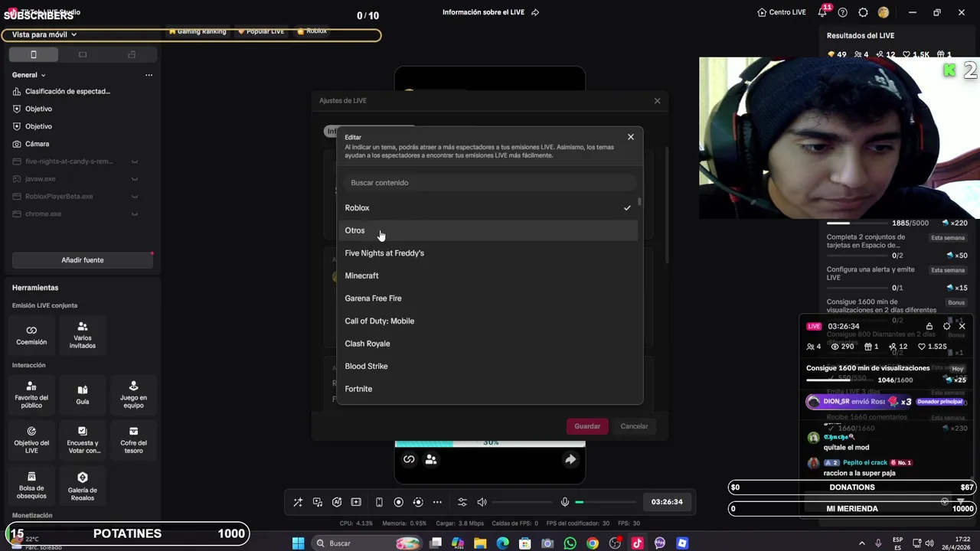The image size is (980, 551).
Task: Click the Añadir fuente button
Action: 83,260
